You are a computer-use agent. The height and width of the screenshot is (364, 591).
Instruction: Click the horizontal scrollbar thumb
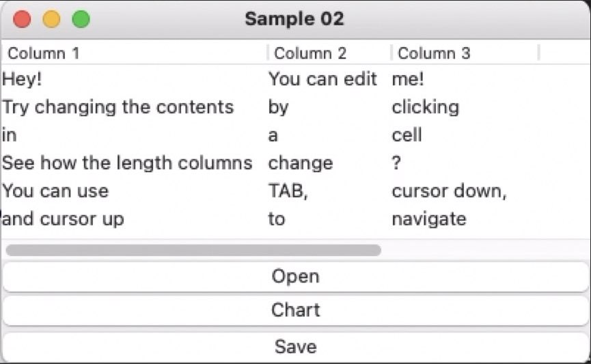tap(193, 250)
